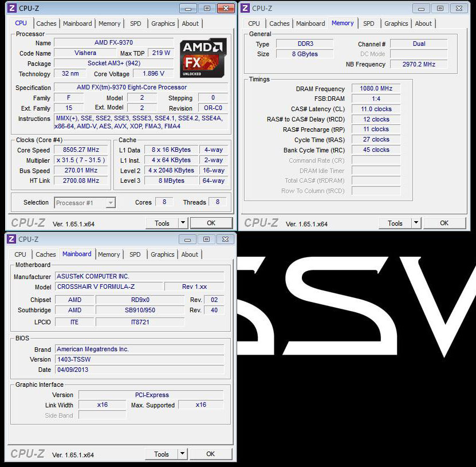Image resolution: width=476 pixels, height=467 pixels.
Task: Select About tab in CPU window
Action: [190, 23]
